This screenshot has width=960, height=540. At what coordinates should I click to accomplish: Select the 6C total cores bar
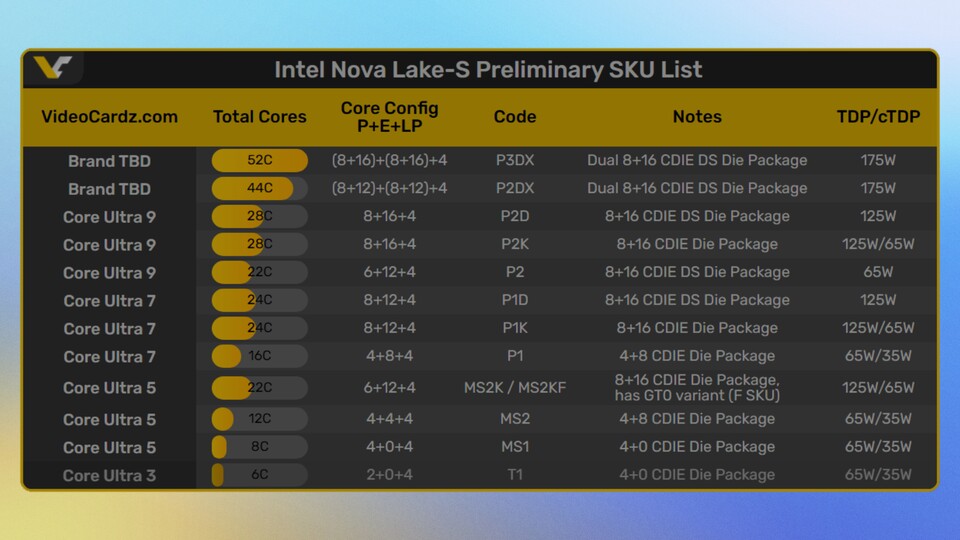(260, 474)
